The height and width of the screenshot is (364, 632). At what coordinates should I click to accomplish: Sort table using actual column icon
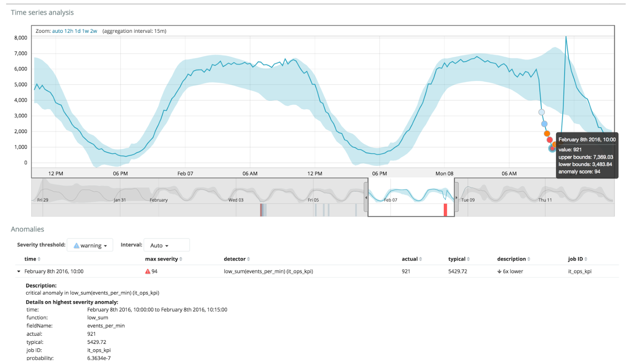[420, 259]
